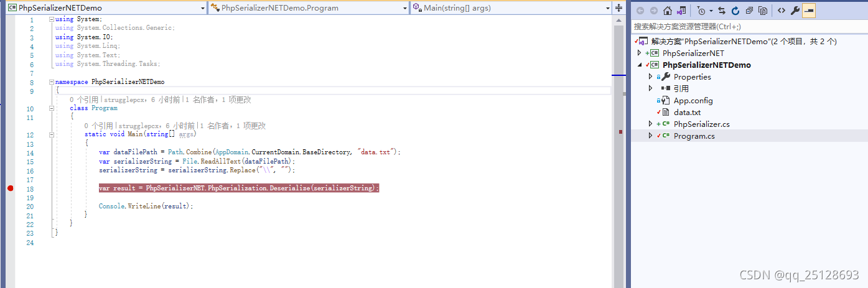Select Program.cs in Solution Explorer
Viewport: 868px width, 288px height.
(694, 136)
